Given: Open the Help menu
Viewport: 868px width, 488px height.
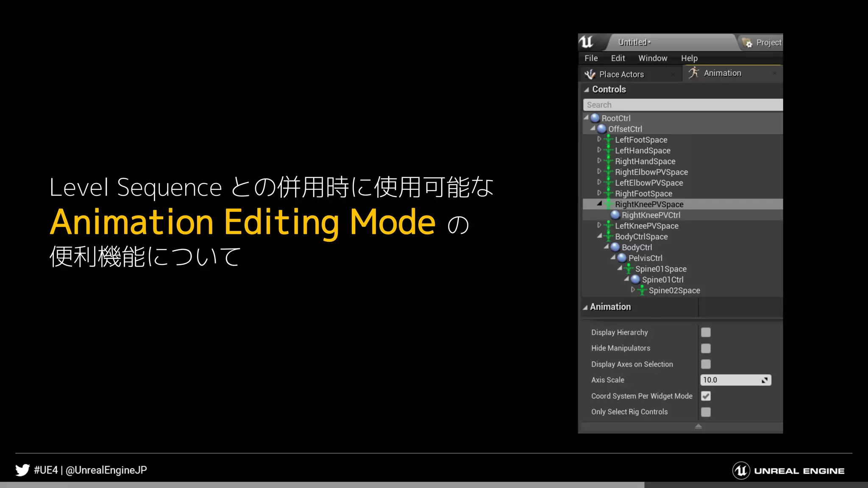Looking at the screenshot, I should point(689,58).
